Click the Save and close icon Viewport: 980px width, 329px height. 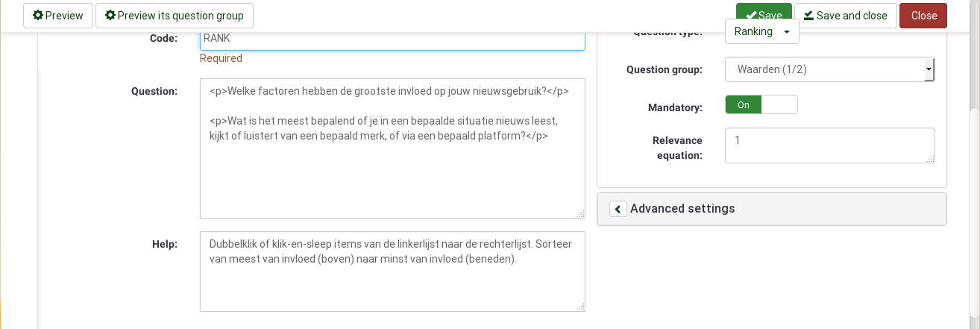click(808, 16)
